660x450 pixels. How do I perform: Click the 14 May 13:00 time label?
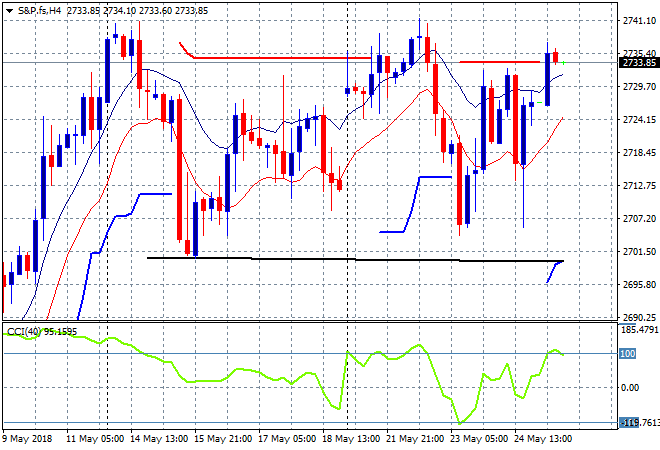pos(159,439)
